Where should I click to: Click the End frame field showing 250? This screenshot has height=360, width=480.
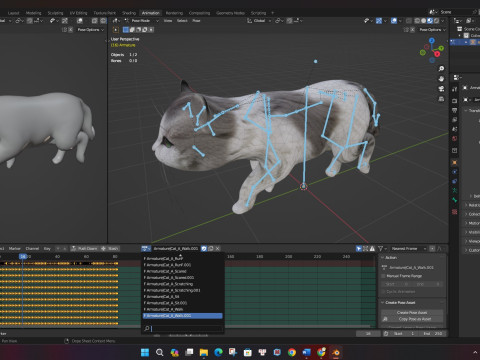433,333
